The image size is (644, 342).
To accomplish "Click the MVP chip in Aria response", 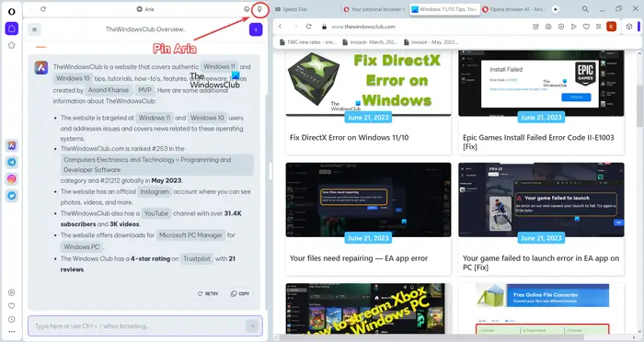I will (x=144, y=90).
